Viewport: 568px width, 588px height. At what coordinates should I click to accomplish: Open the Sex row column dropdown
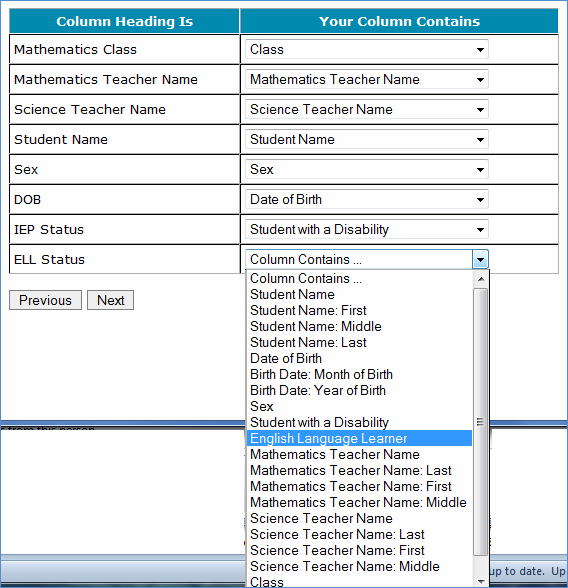(x=366, y=170)
